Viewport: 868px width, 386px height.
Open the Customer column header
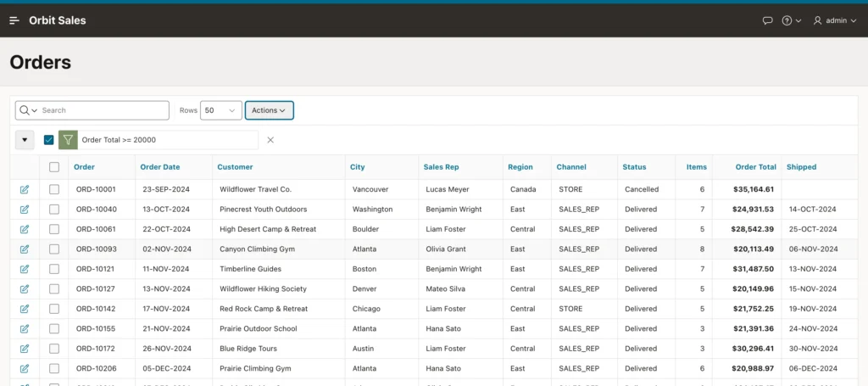pos(235,166)
